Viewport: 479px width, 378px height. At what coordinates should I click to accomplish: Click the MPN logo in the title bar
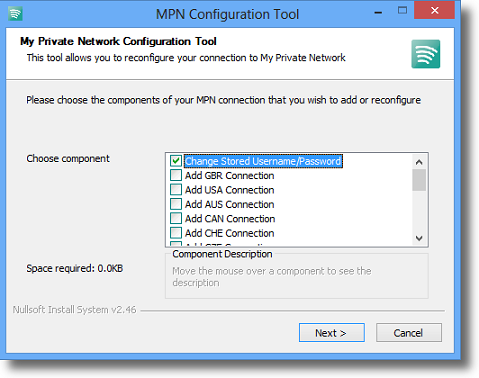pyautogui.click(x=15, y=14)
